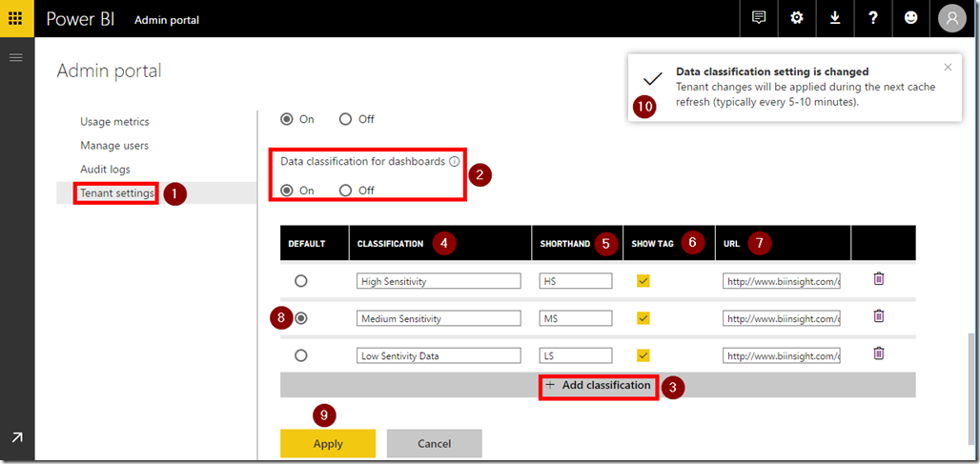Toggle Show Tag checkbox for Medium Sensitivity

[x=643, y=318]
